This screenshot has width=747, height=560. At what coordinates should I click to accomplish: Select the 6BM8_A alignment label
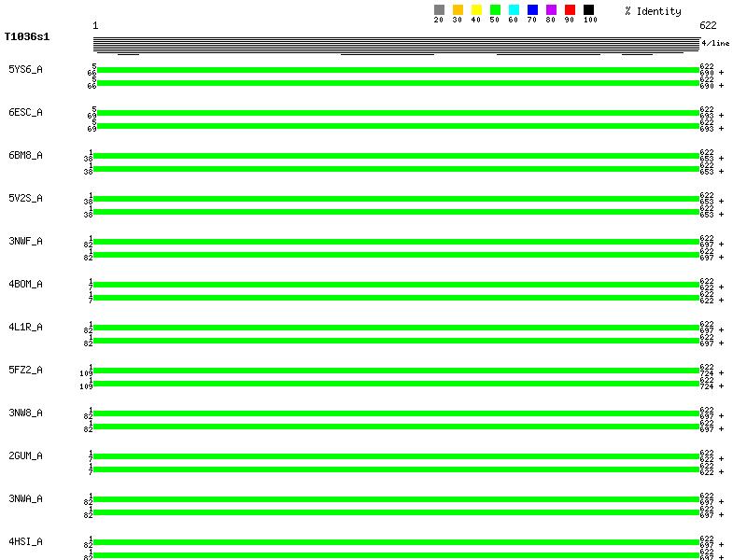tap(25, 155)
